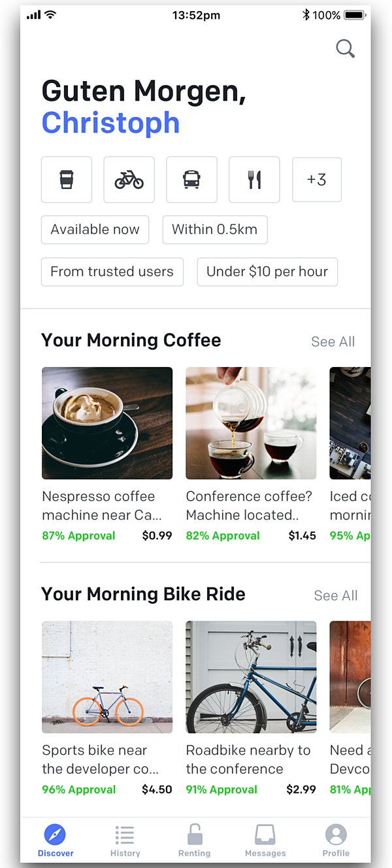Select the coffee cup category icon

(66, 179)
